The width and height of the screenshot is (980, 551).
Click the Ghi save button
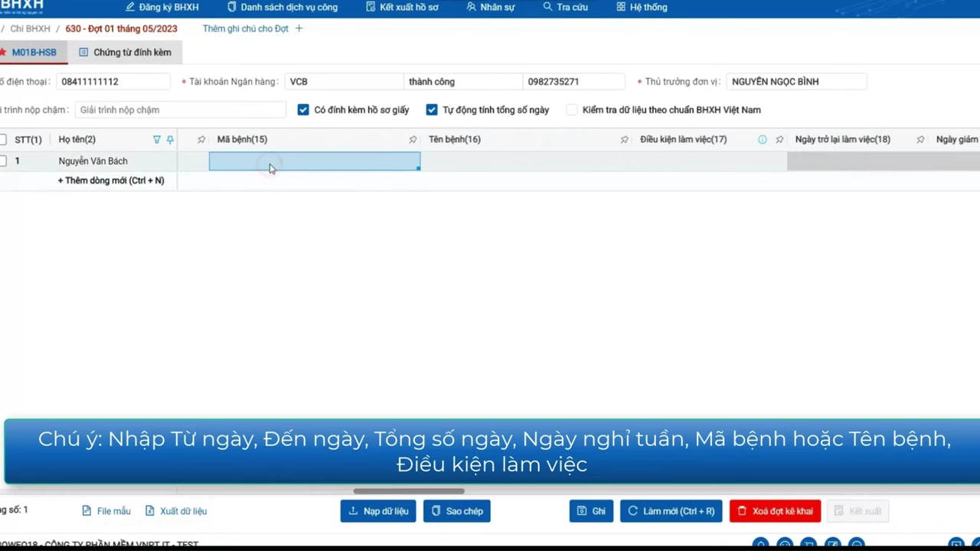tap(591, 511)
